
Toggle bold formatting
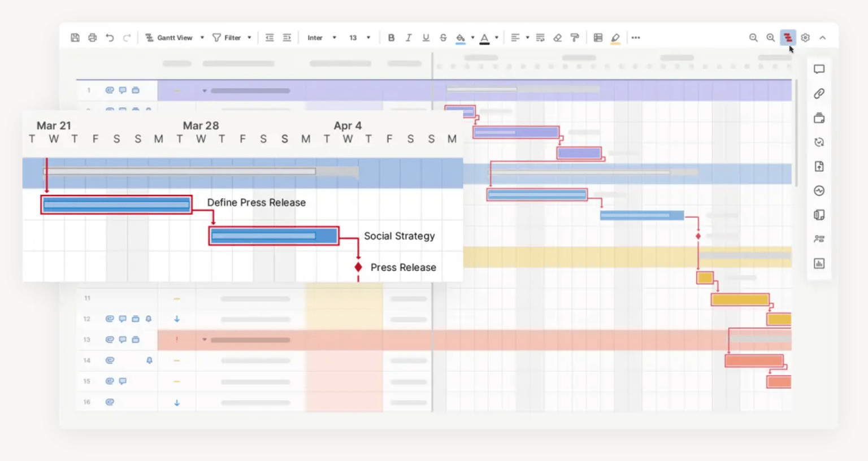pos(391,37)
